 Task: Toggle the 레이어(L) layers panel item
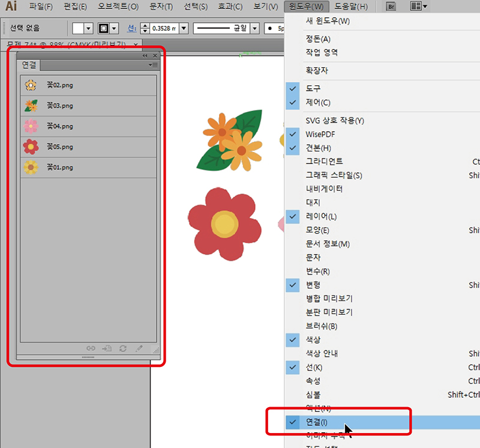[321, 216]
